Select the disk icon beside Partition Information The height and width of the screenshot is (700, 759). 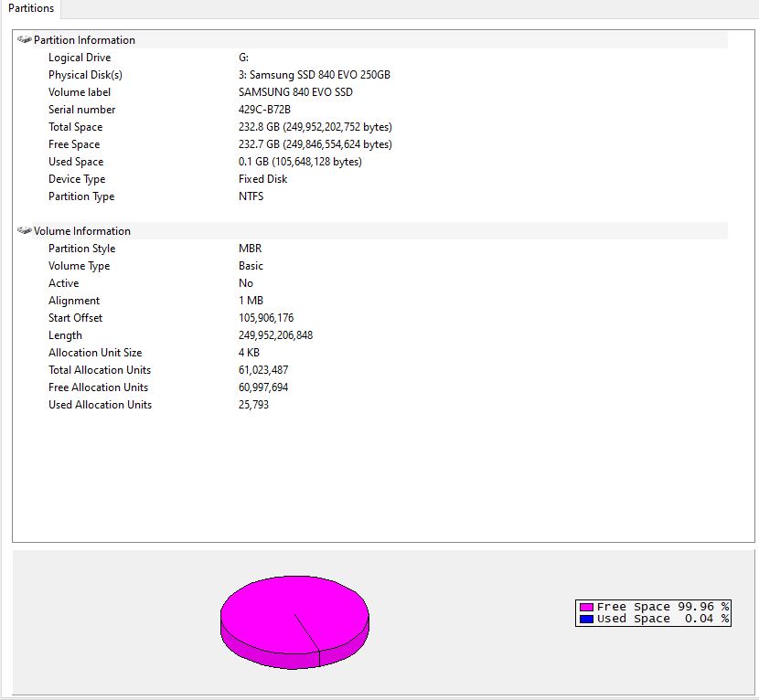click(24, 39)
